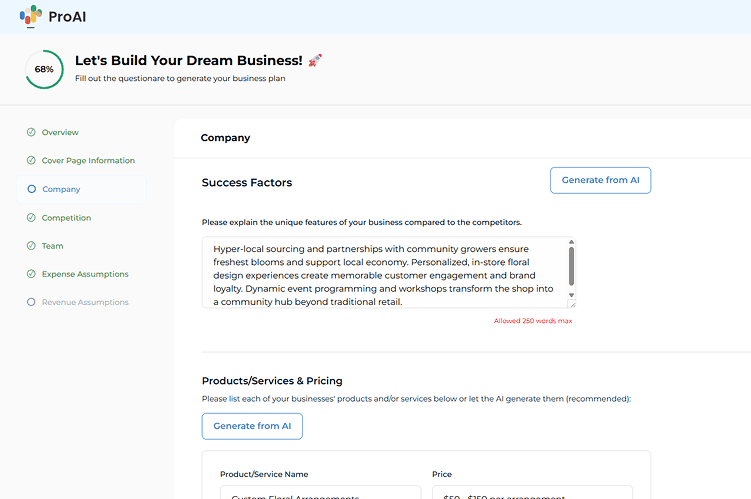Click the Revenue Assumptions circle icon
Screen dimensions: 751x499
(31, 302)
